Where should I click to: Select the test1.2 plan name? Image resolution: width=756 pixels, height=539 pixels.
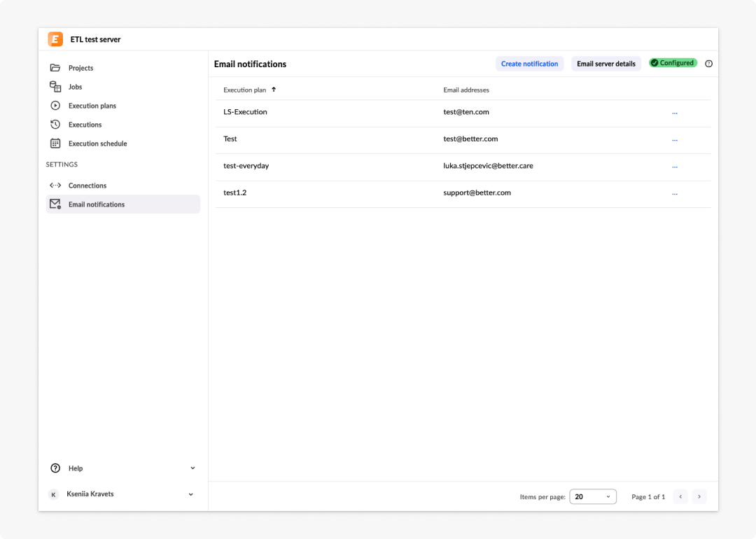click(x=234, y=192)
